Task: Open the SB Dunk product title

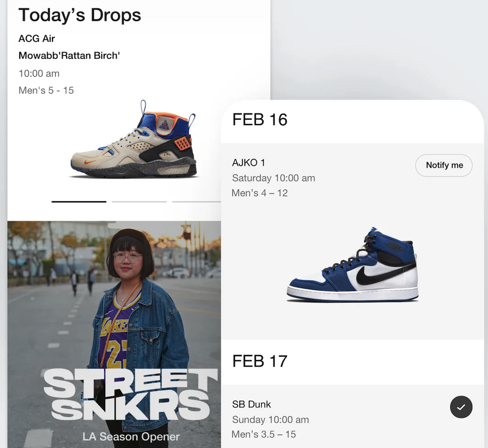Action: (x=252, y=404)
